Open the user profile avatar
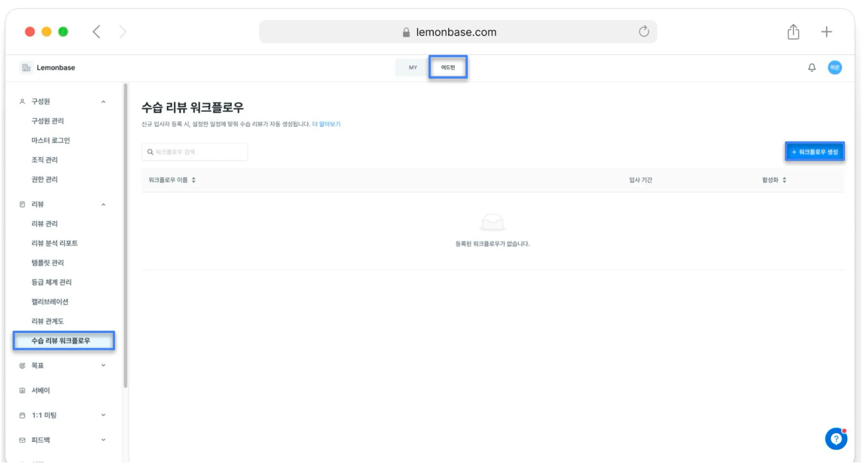Viewport: 868px width, 468px height. pos(835,68)
